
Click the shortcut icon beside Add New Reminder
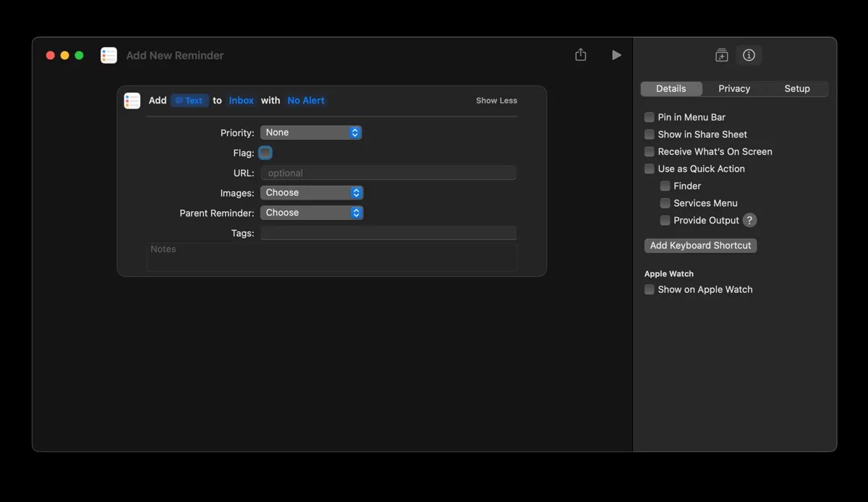click(x=109, y=55)
